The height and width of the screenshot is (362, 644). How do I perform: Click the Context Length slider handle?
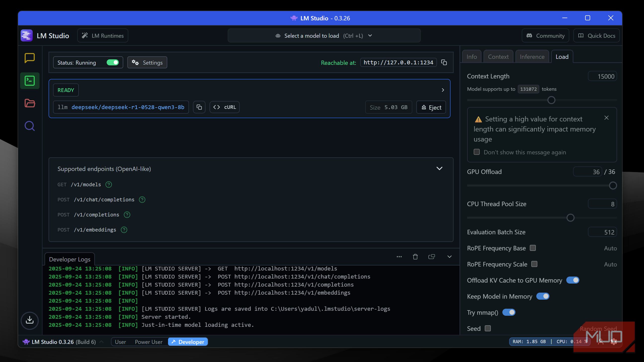551,100
